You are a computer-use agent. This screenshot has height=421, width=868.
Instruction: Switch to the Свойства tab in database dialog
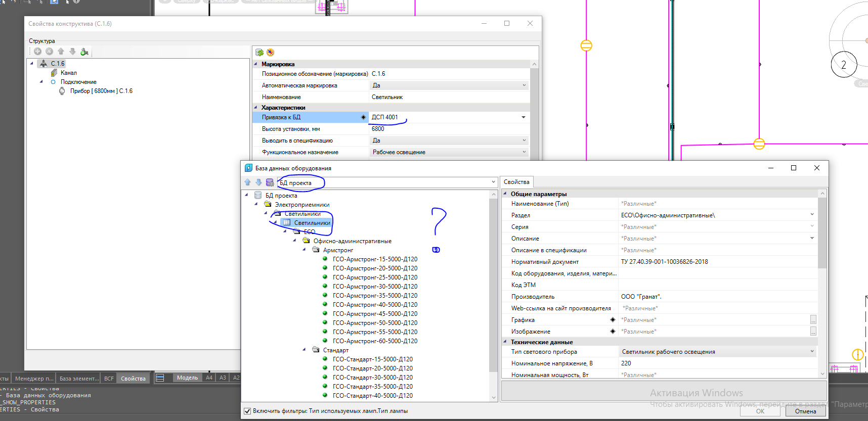[x=516, y=182]
